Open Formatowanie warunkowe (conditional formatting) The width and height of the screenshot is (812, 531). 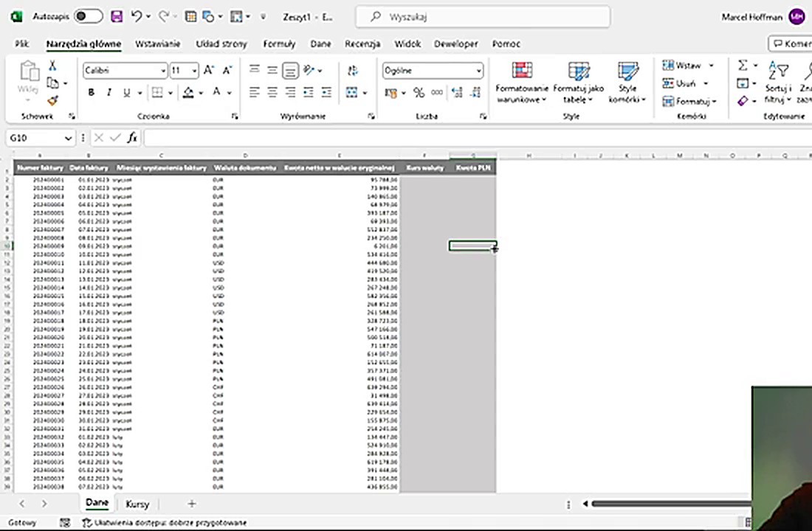tap(522, 83)
